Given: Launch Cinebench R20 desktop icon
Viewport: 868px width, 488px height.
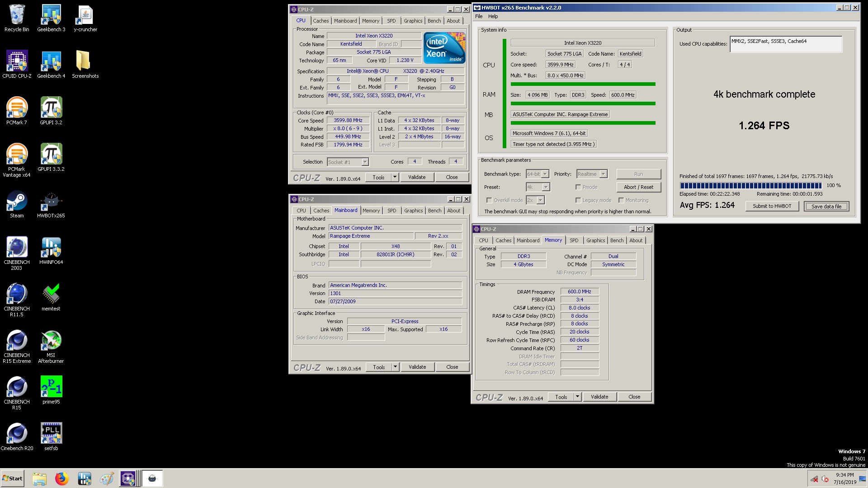Looking at the screenshot, I should (17, 436).
